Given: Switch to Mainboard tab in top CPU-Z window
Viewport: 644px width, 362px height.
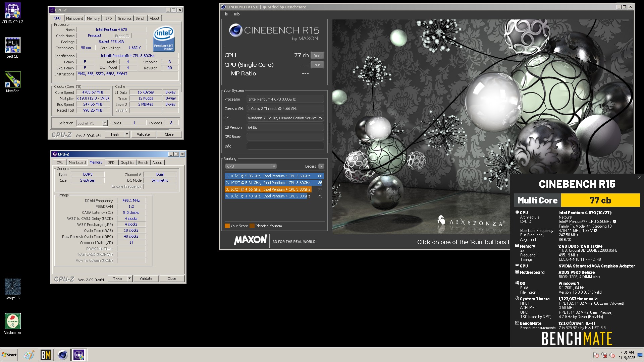Looking at the screenshot, I should click(x=74, y=18).
